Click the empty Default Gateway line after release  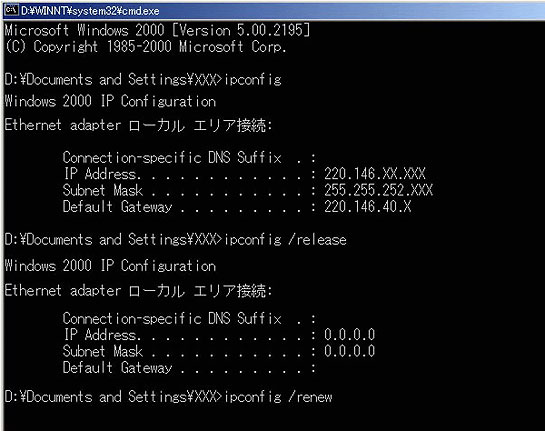[x=189, y=368]
